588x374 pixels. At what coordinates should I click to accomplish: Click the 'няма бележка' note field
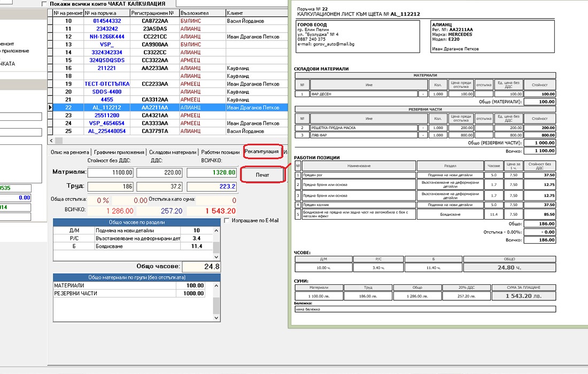click(425, 309)
